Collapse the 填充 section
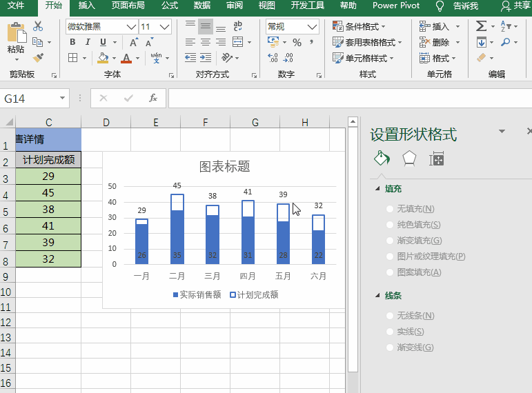This screenshot has width=532, height=393. coord(377,188)
